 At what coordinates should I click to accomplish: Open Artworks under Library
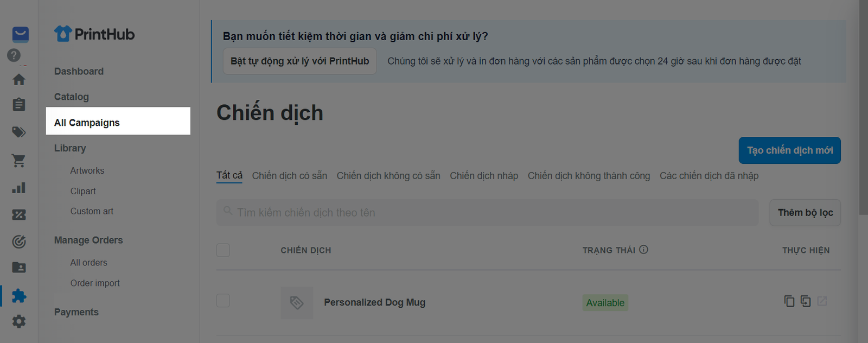(87, 170)
